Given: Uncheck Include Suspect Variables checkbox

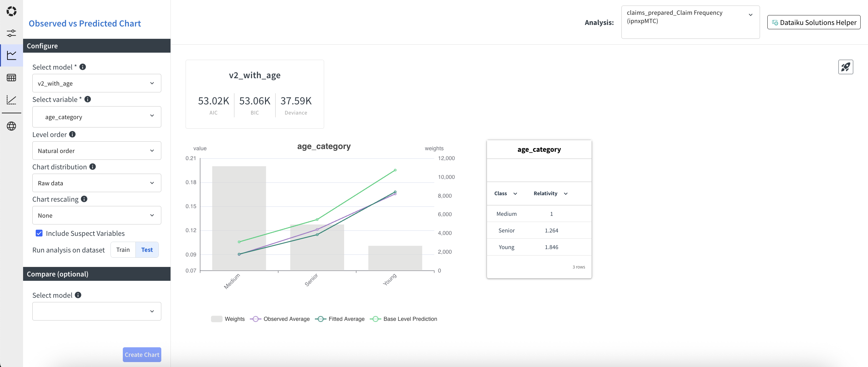Looking at the screenshot, I should (39, 233).
